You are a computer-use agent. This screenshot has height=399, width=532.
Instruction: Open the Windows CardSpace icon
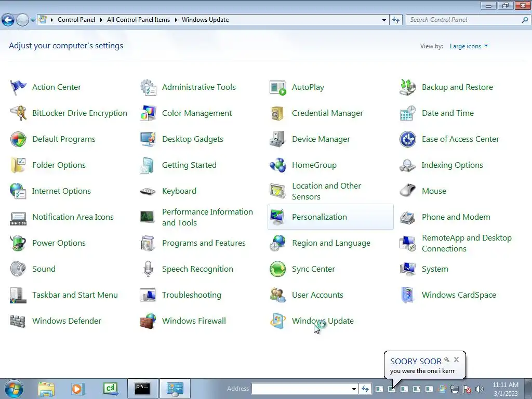pyautogui.click(x=407, y=295)
